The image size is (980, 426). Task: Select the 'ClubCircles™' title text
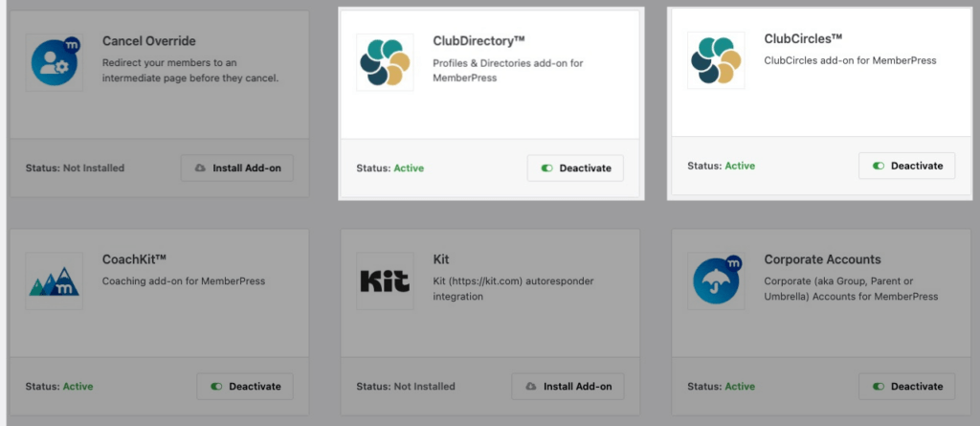803,39
